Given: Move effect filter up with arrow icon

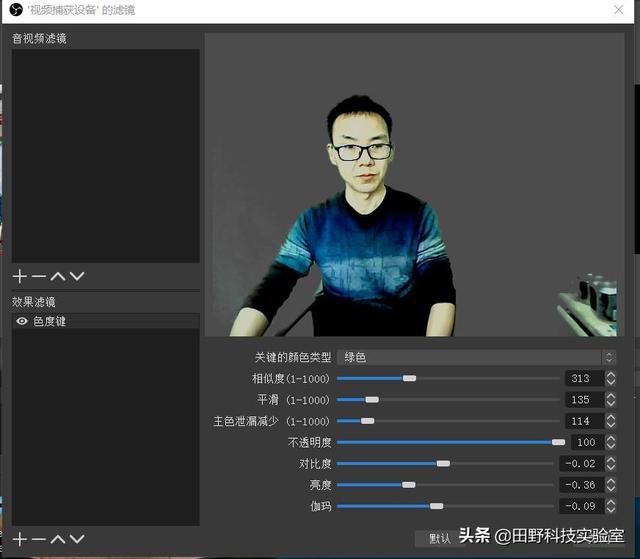Looking at the screenshot, I should (58, 539).
